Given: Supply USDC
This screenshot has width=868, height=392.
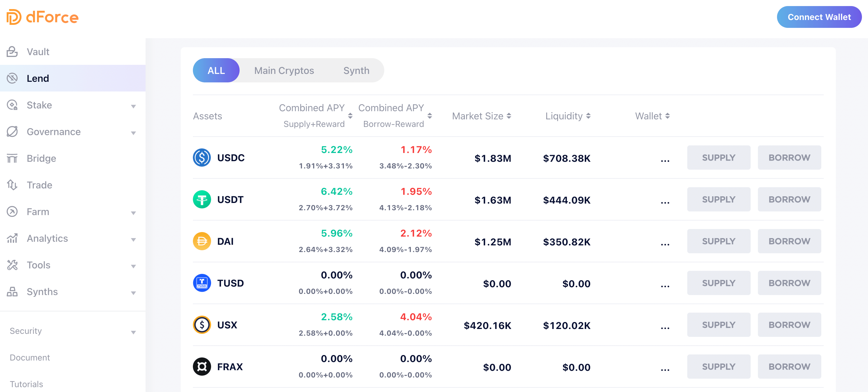Looking at the screenshot, I should [719, 158].
